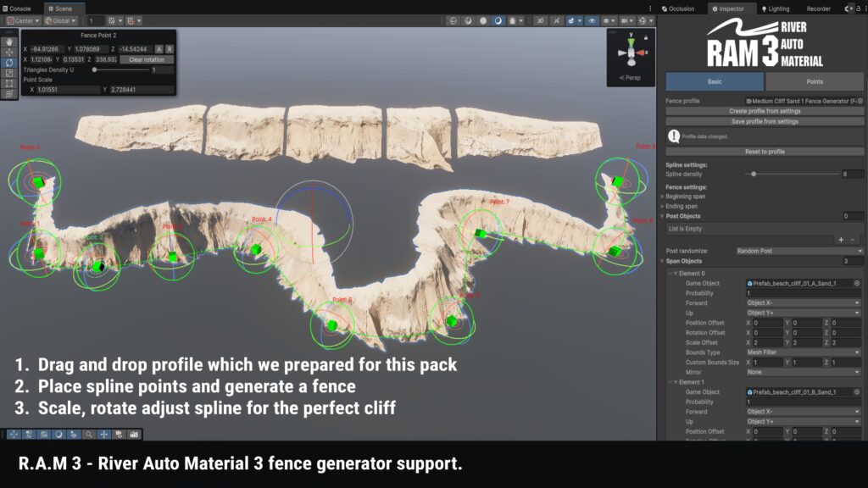Select the Hand (view) tool
868x488 pixels.
[x=9, y=41]
